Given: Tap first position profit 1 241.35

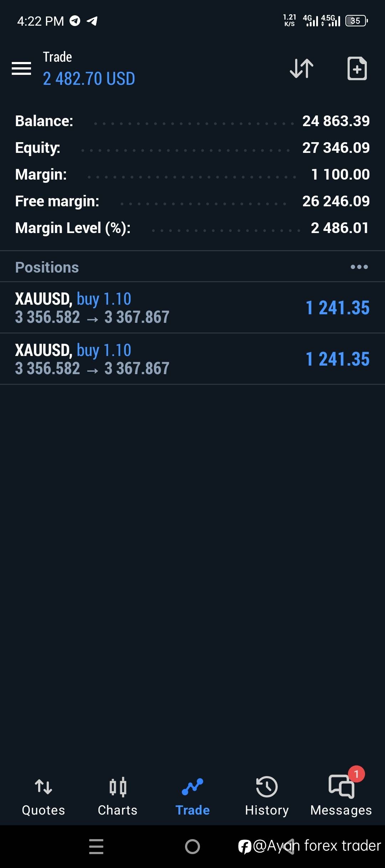Looking at the screenshot, I should [x=338, y=308].
